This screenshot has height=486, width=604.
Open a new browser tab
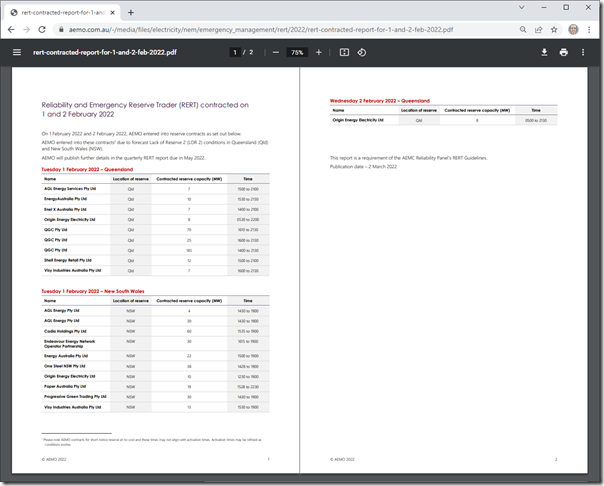pyautogui.click(x=131, y=13)
